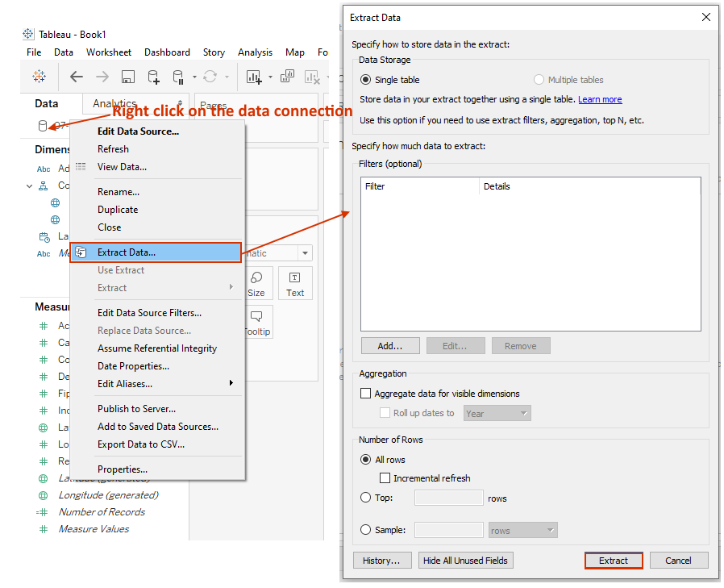Screen dimensions: 724x588
Task: Click the data source cylinder icon in Data pane
Action: tap(43, 126)
